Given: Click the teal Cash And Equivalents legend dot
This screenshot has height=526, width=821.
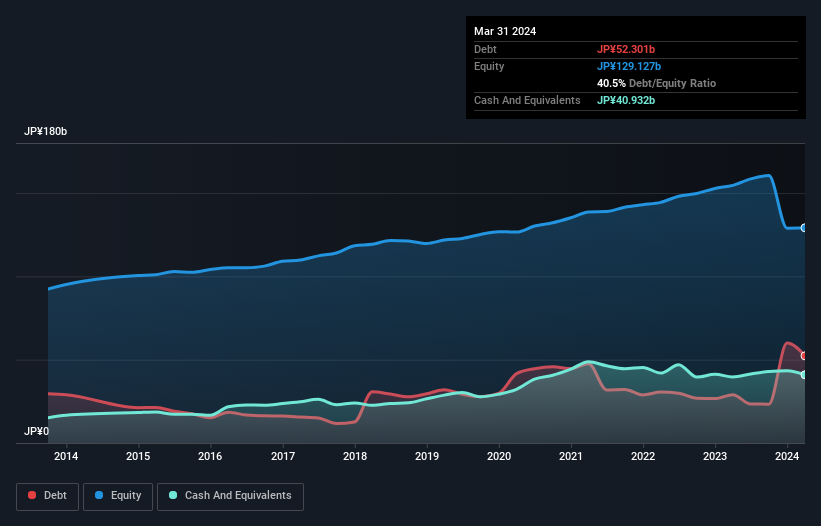Looking at the screenshot, I should tap(173, 495).
